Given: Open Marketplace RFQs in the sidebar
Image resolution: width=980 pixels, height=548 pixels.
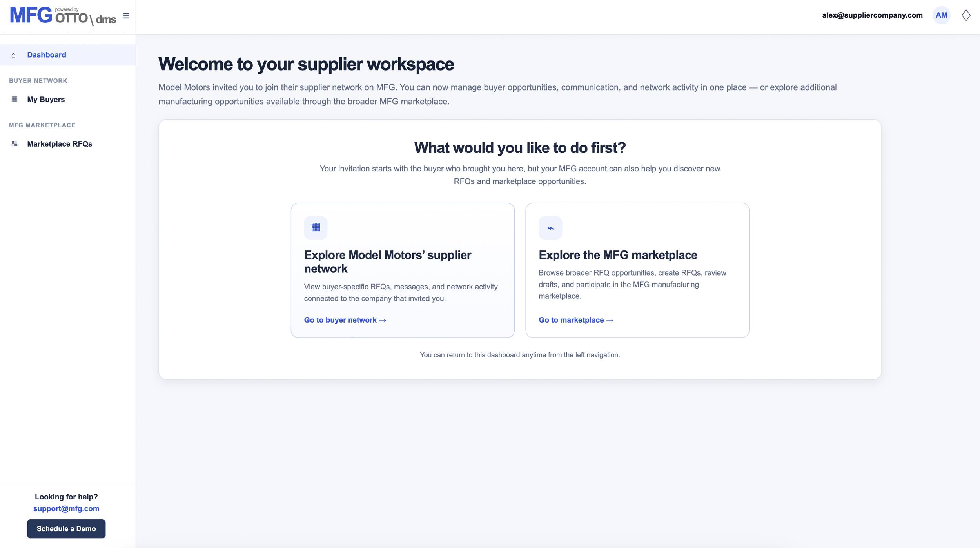Looking at the screenshot, I should (68, 144).
